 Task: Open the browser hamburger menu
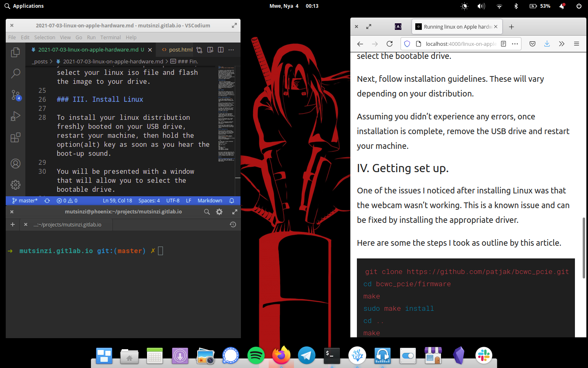point(577,44)
